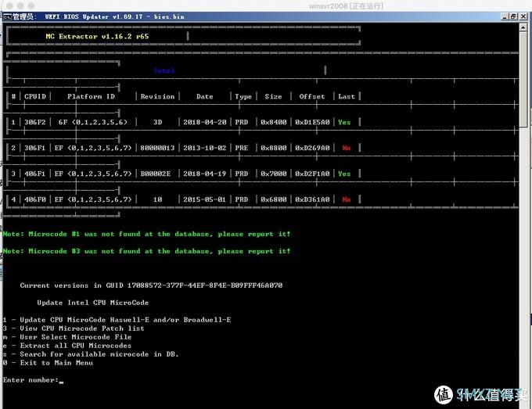Viewport: 532px width, 409px height.
Task: Click date '2013-10-02'
Action: click(x=205, y=148)
